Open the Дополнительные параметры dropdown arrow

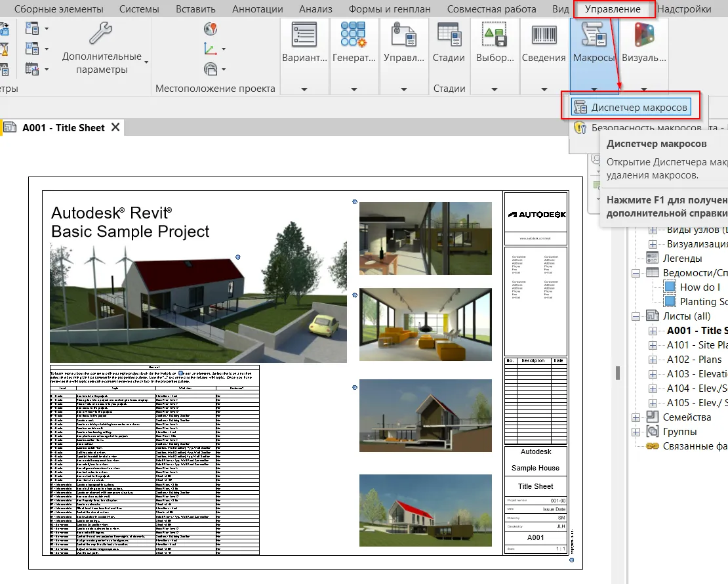(146, 62)
